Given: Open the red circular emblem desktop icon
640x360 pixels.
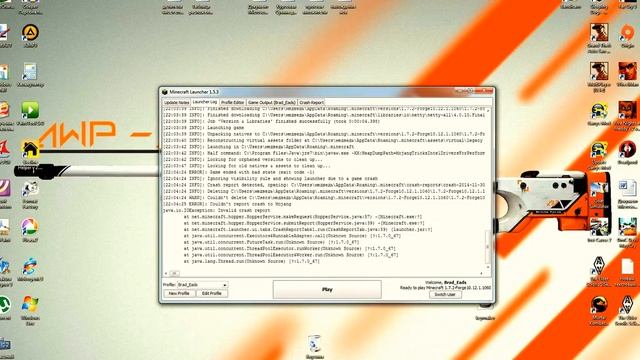Looking at the screenshot, I should click(627, 149).
